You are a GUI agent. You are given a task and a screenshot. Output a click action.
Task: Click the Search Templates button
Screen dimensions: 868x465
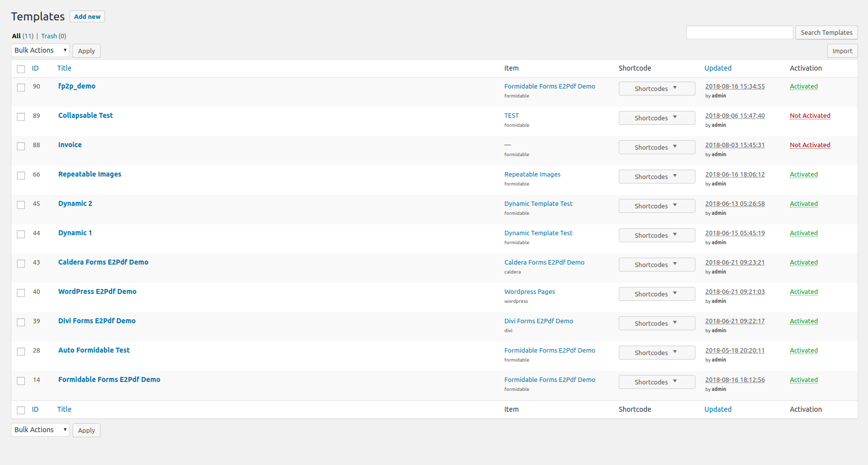pyautogui.click(x=826, y=32)
